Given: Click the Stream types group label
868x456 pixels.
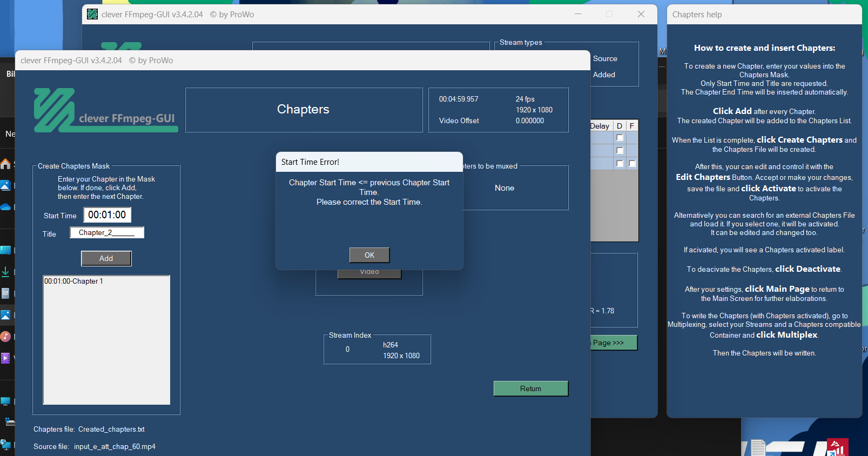Looking at the screenshot, I should (x=521, y=43).
